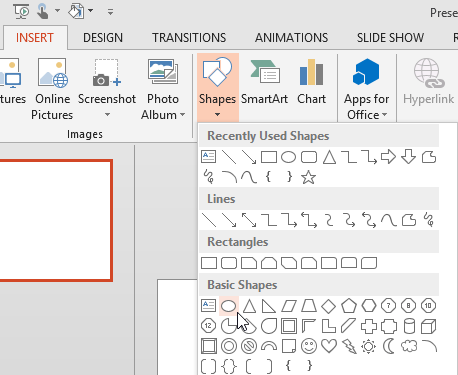Select the Dodecagon shape labeled 12
This screenshot has width=458, height=375.
tap(209, 326)
